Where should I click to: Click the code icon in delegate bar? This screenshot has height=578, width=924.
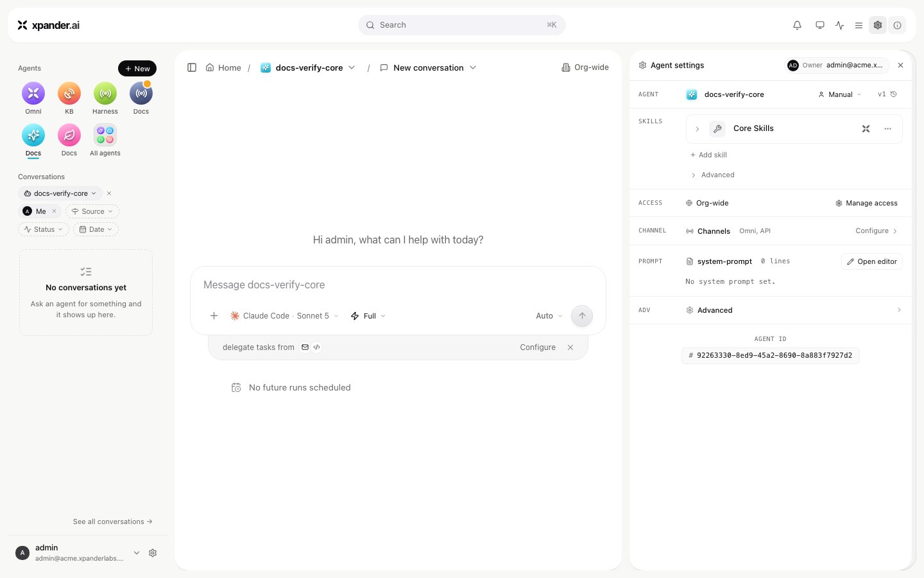pyautogui.click(x=316, y=347)
